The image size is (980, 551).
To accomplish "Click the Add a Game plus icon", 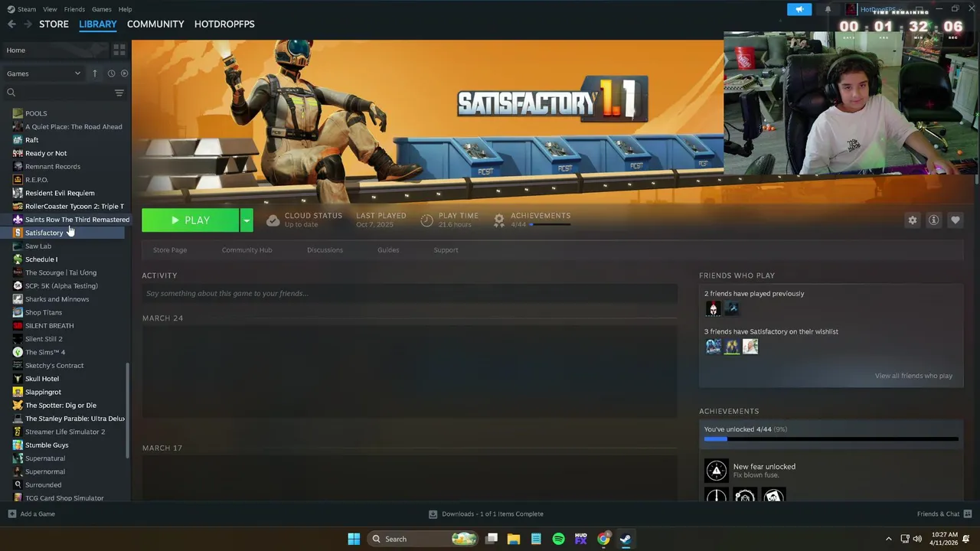I will pyautogui.click(x=11, y=514).
